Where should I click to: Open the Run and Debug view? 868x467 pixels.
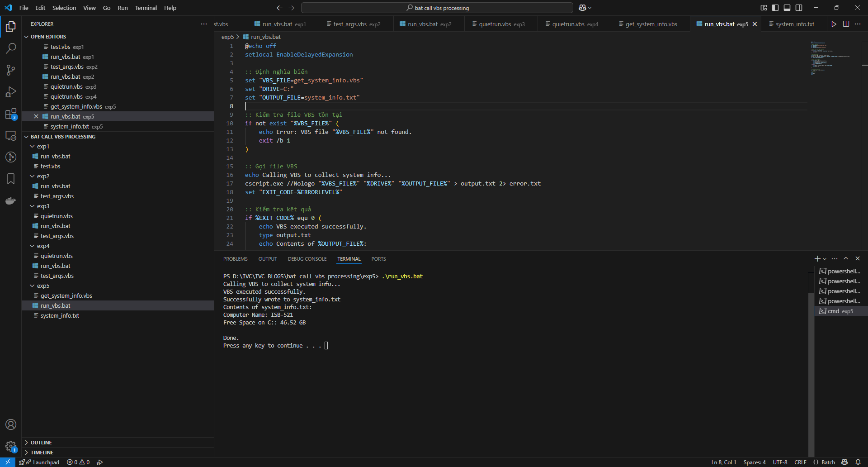11,92
